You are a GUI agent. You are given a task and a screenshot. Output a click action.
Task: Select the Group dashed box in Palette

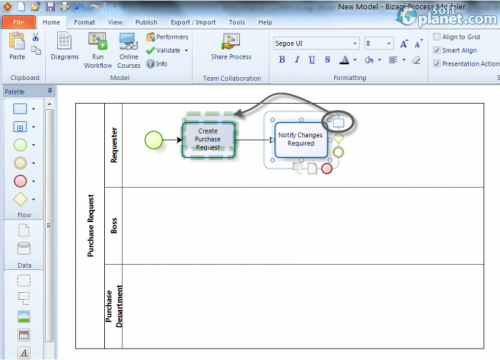tap(24, 280)
